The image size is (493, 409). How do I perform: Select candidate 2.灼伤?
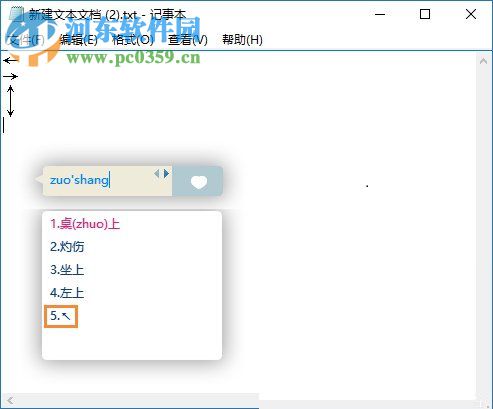pyautogui.click(x=67, y=247)
